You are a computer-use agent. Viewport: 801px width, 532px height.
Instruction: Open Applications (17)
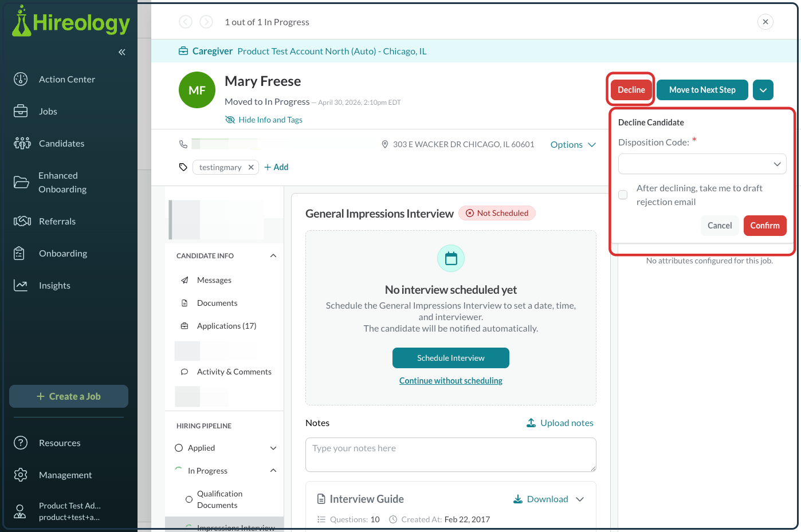(227, 326)
